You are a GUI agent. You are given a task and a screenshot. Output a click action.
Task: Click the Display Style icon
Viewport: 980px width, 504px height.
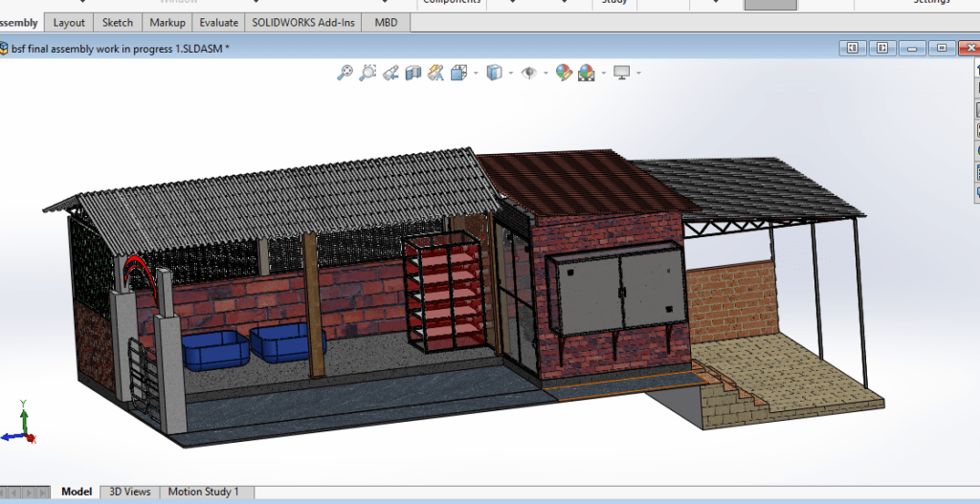(494, 73)
